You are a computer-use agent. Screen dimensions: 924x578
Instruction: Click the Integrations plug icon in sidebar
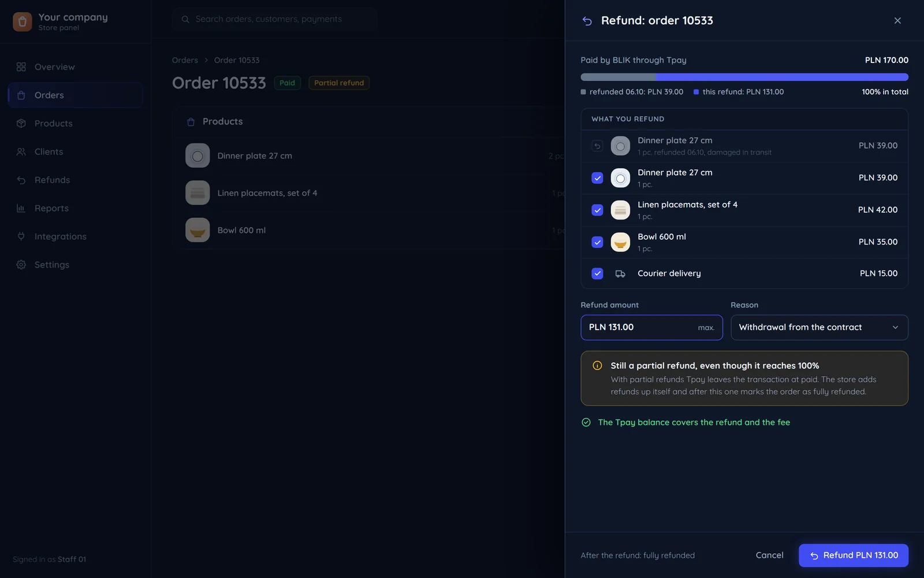(21, 236)
